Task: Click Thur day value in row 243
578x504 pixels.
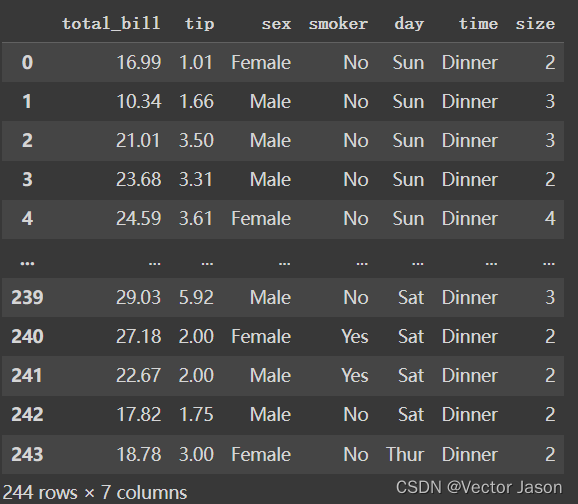Action: [x=405, y=454]
